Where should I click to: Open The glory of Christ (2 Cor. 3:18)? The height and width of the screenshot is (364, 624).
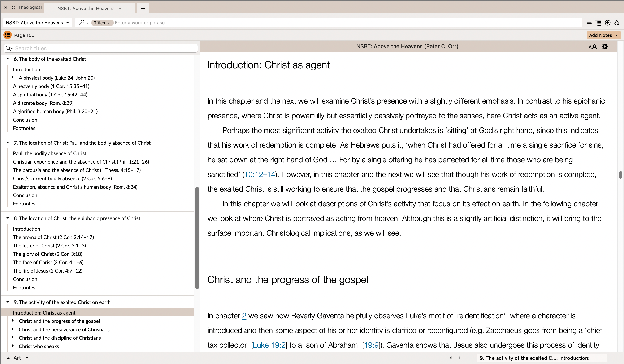click(x=48, y=254)
